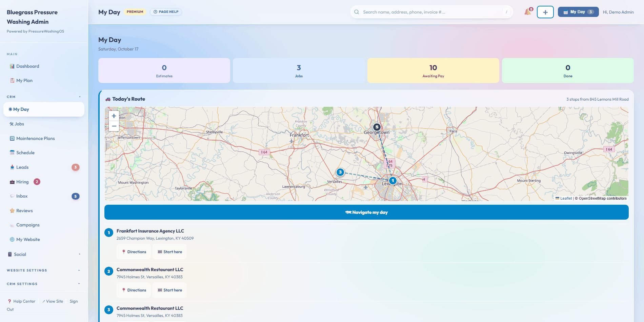Click the Page Help button
644x322 pixels.
pos(166,12)
